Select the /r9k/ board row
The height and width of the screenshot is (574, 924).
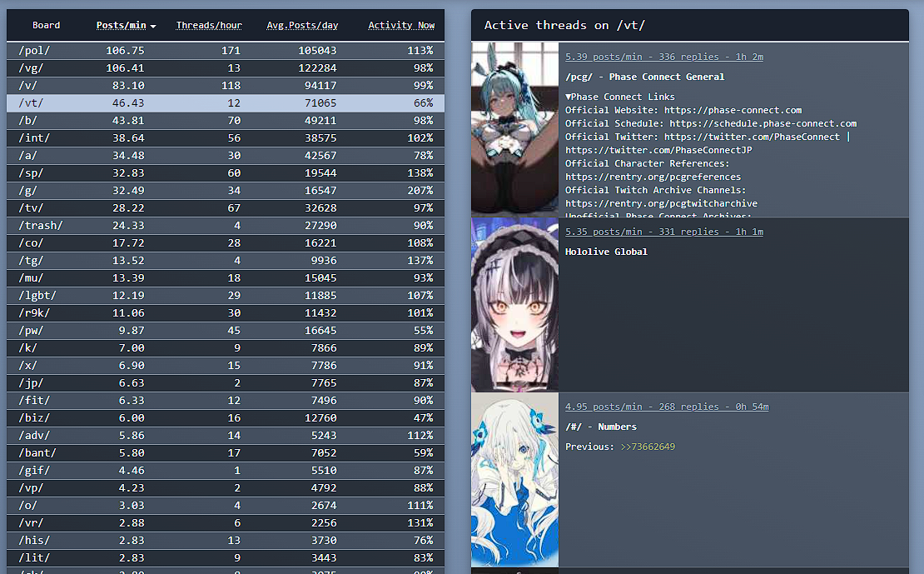coord(226,313)
